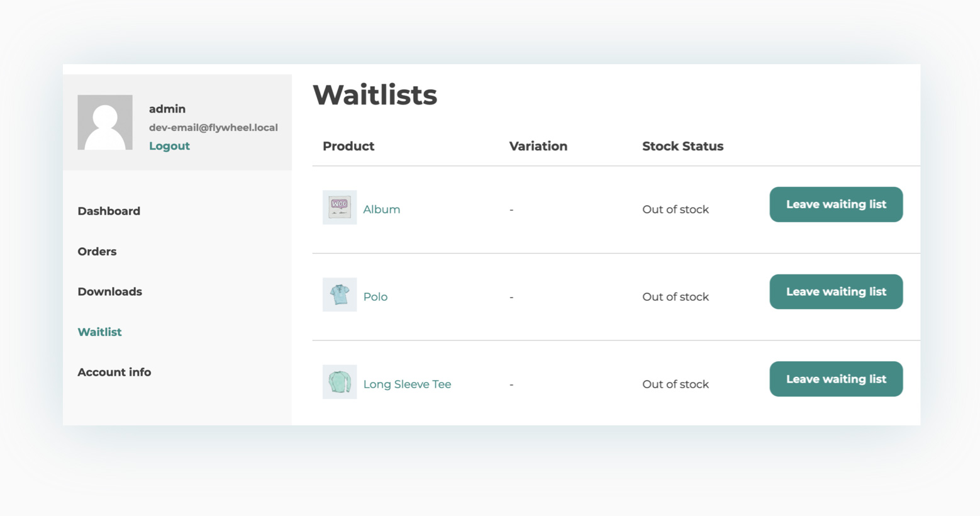Open Account info from sidebar
Viewport: 980px width, 516px height.
114,373
